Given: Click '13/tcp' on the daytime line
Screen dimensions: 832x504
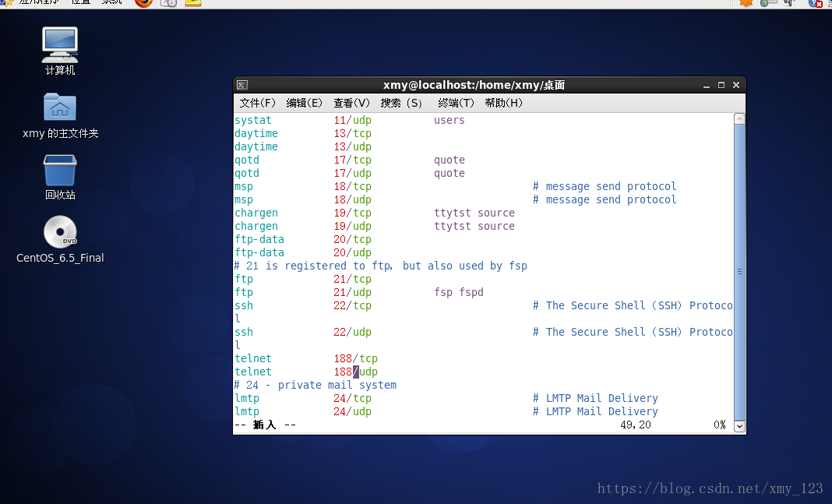Looking at the screenshot, I should [x=352, y=134].
